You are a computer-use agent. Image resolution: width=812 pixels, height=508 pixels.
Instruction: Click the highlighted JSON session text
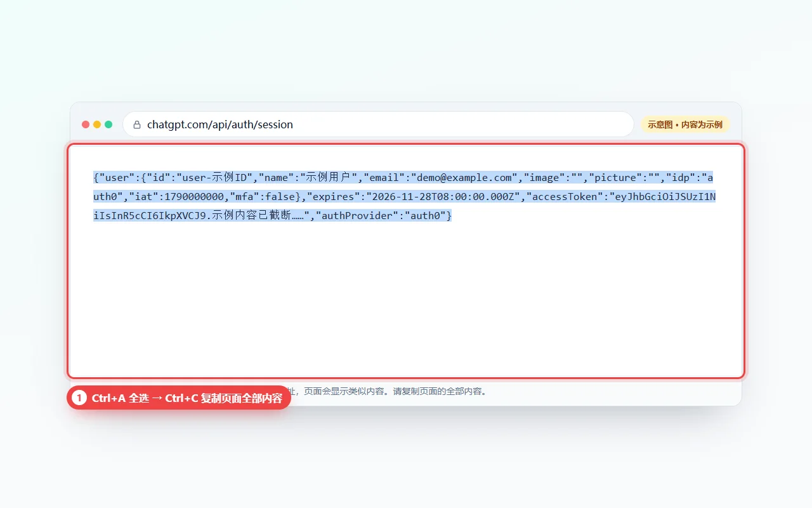pos(404,197)
